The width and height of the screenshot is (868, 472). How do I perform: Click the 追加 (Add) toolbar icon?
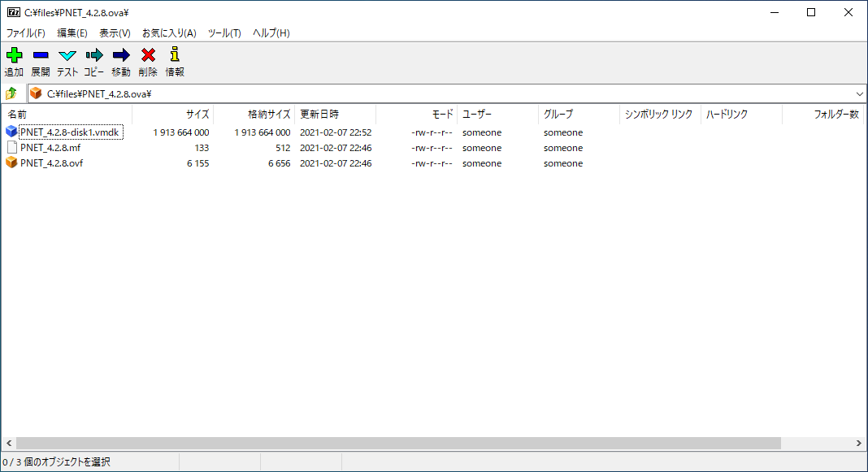(x=14, y=57)
